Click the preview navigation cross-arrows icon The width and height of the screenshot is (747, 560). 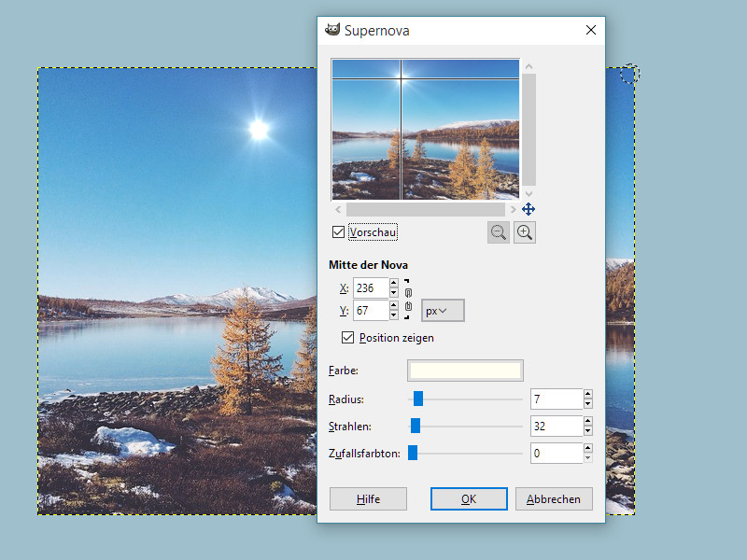click(x=529, y=209)
